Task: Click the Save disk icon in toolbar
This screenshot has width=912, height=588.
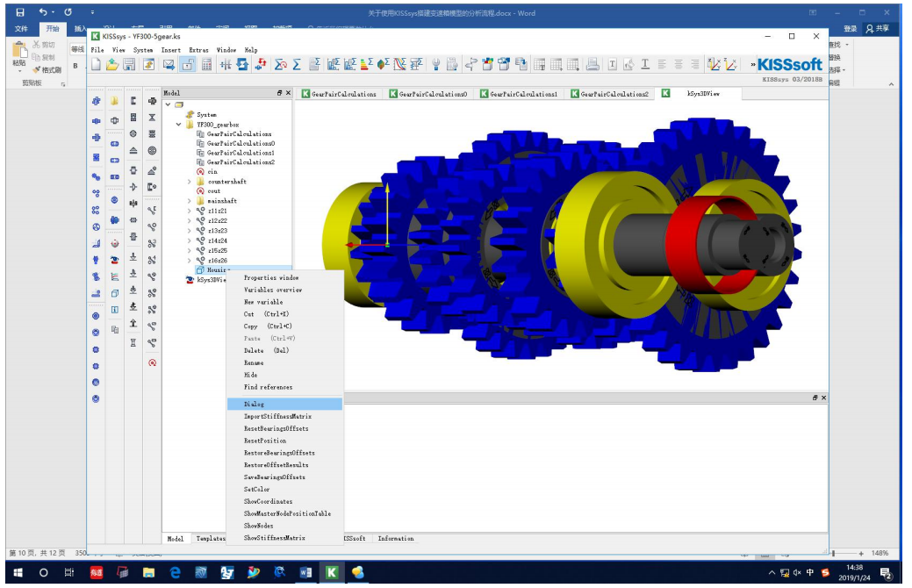Action: [x=129, y=64]
